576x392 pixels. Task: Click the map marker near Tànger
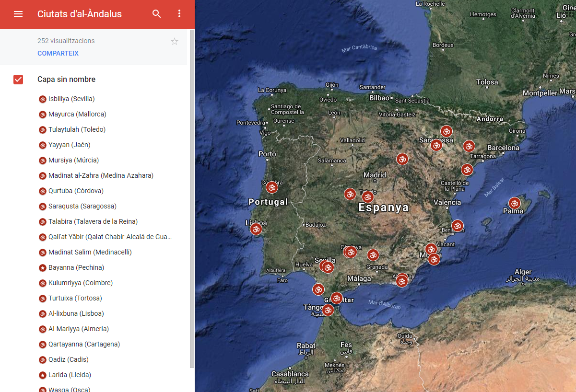(328, 310)
